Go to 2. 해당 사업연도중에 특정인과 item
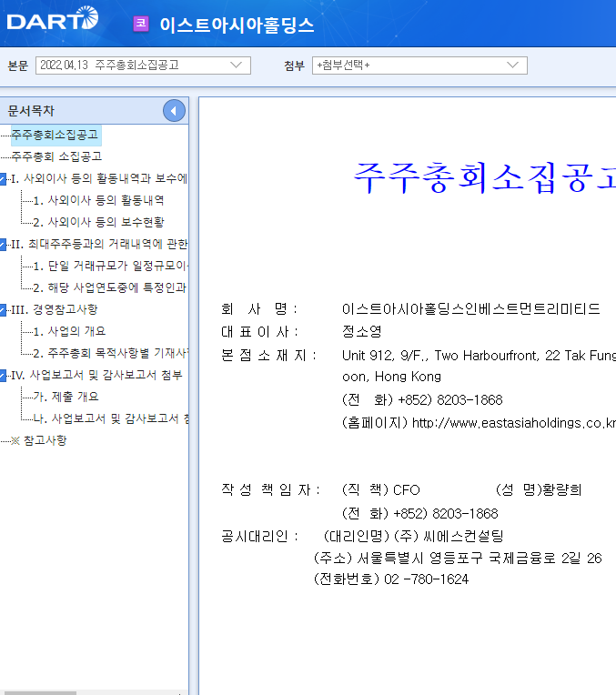The width and height of the screenshot is (616, 695). point(110,287)
